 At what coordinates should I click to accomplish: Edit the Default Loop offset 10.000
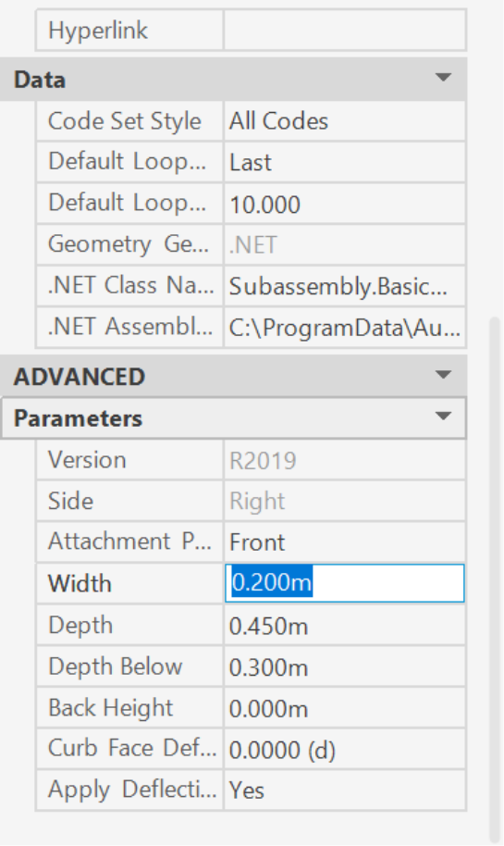coord(344,204)
